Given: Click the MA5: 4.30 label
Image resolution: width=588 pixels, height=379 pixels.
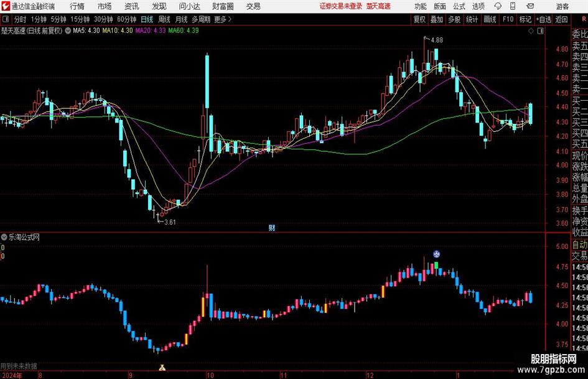Looking at the screenshot, I should 86,30.
